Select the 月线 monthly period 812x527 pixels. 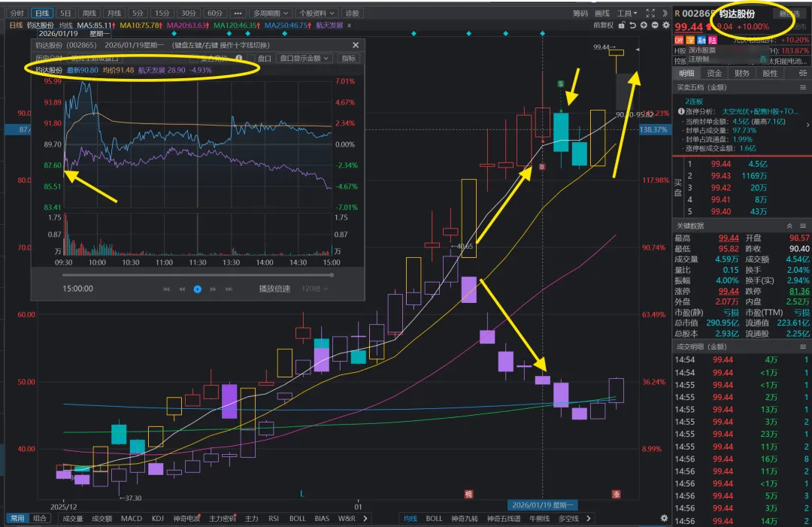click(114, 13)
